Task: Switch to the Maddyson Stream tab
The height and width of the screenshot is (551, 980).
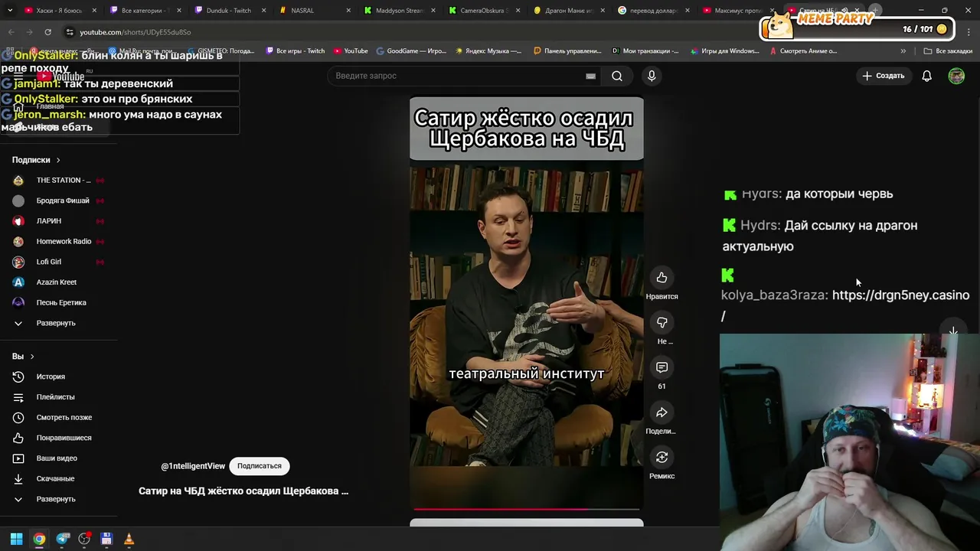Action: click(398, 11)
